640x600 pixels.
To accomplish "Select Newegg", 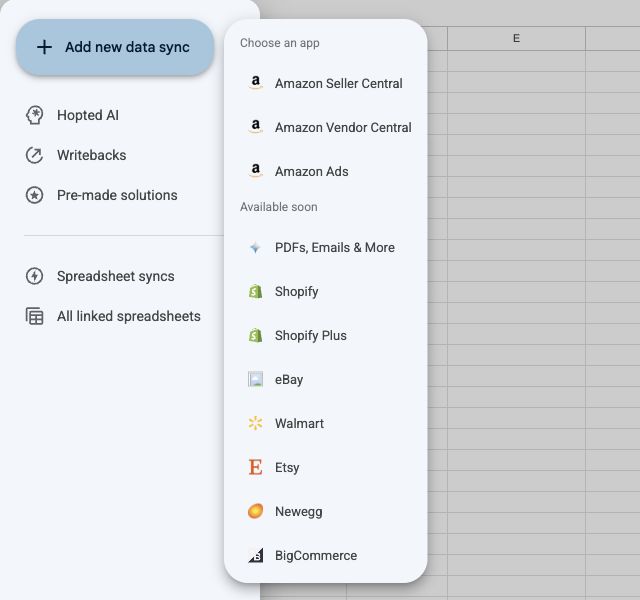I will [x=326, y=512].
